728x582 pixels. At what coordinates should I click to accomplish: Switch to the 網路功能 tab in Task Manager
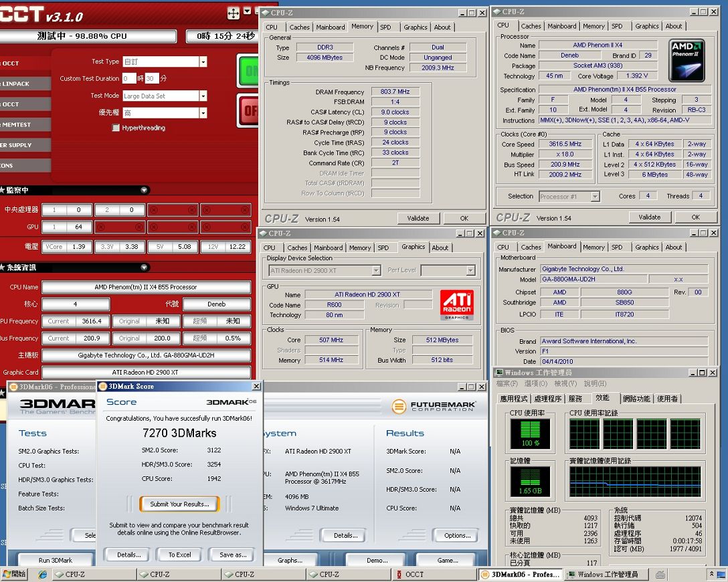click(x=636, y=399)
